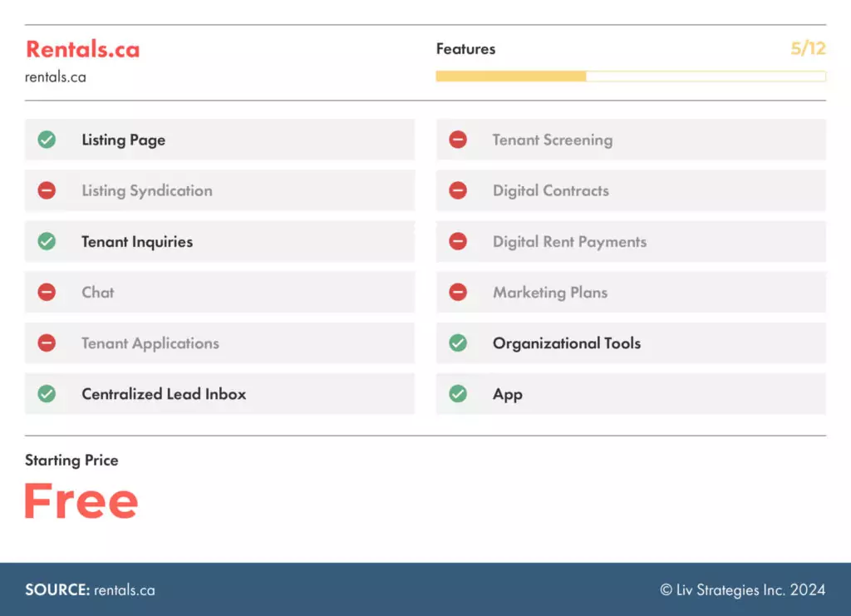Click the Rentals.ca red heading
851x616 pixels.
pos(82,49)
